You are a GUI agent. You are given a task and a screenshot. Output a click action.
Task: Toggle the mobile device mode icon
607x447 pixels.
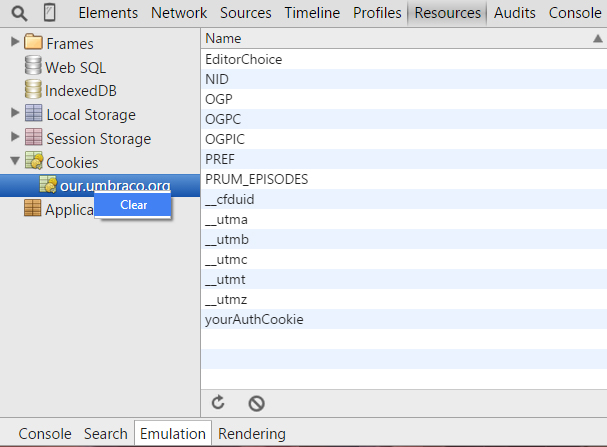point(50,14)
